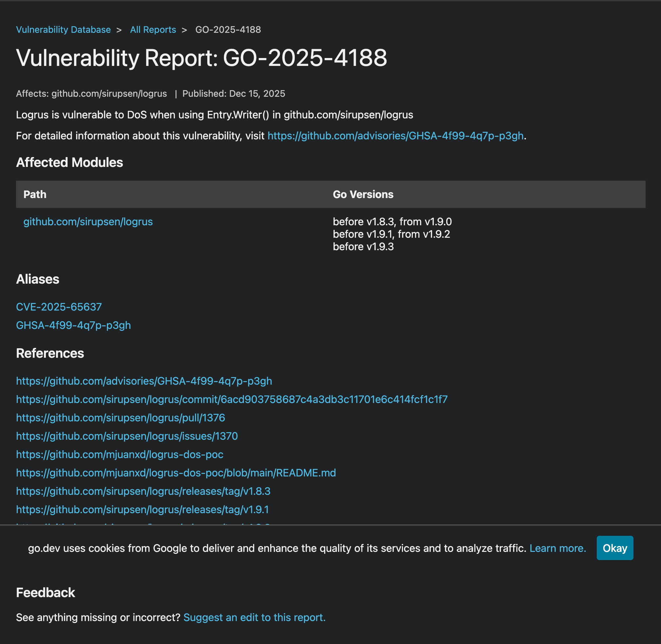661x644 pixels.
Task: Select the GO-2025-4188 breadcrumb entry
Action: pos(228,30)
